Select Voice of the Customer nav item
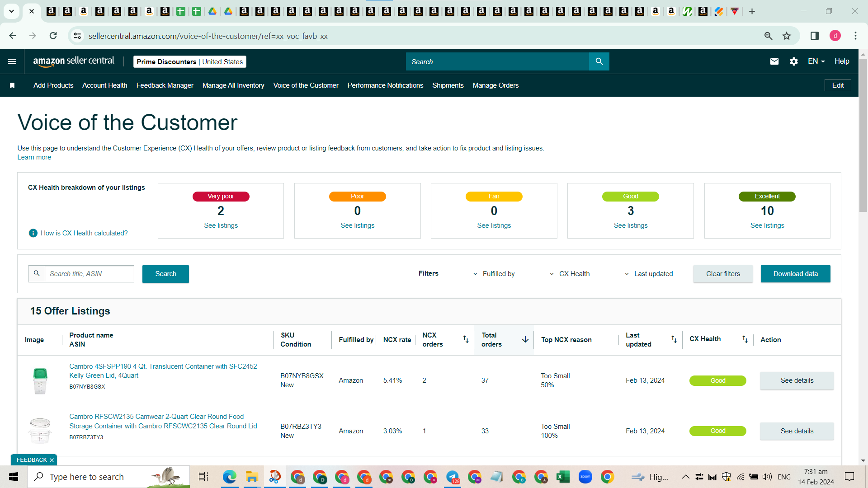868x488 pixels. pyautogui.click(x=306, y=85)
